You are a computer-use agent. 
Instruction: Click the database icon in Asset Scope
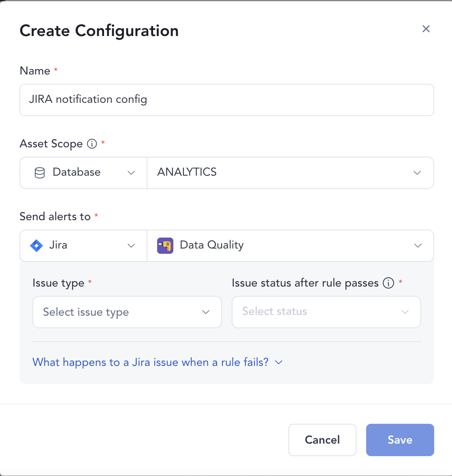(x=39, y=172)
